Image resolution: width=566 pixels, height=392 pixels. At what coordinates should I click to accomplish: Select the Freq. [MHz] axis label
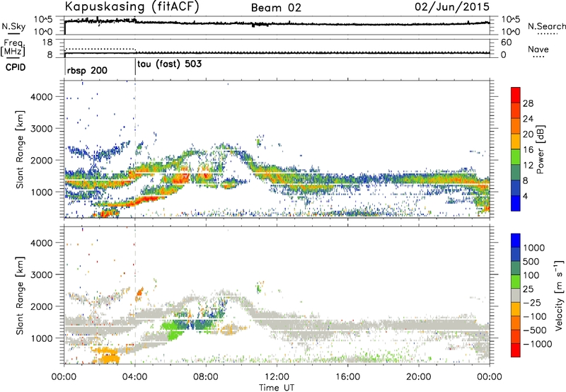tap(13, 47)
